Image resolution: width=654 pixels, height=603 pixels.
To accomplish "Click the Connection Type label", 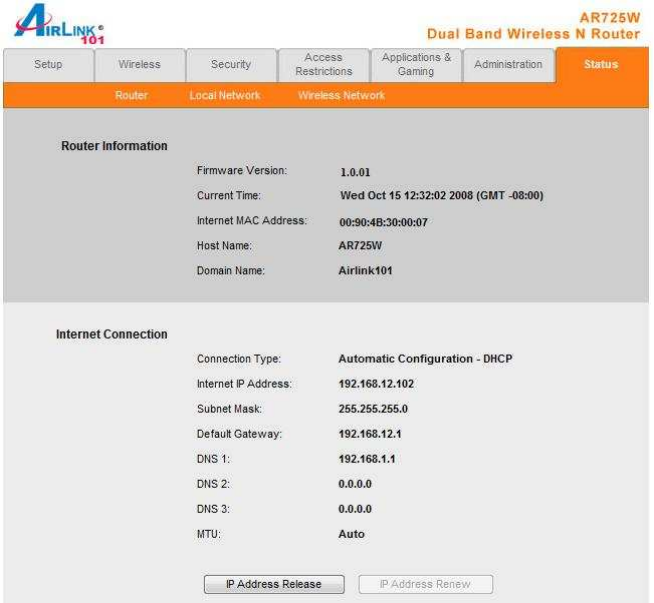I will tap(239, 359).
